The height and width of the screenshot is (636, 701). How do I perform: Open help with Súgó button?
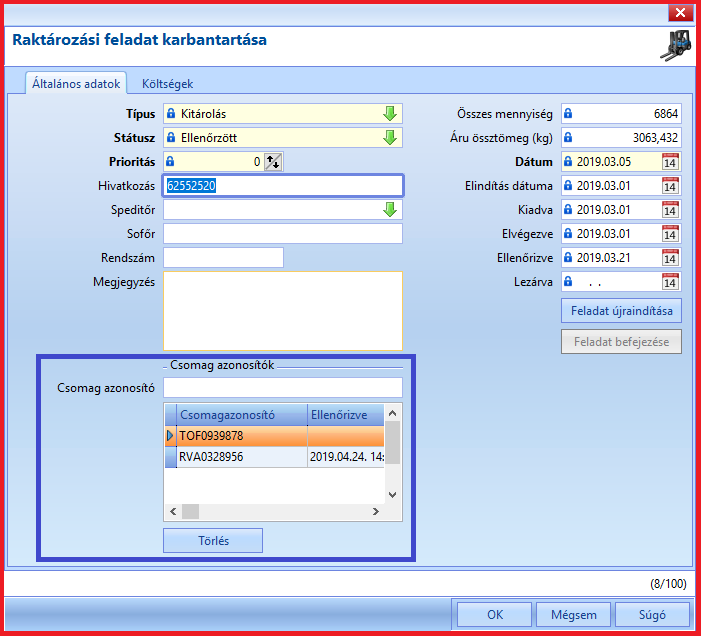tap(652, 615)
